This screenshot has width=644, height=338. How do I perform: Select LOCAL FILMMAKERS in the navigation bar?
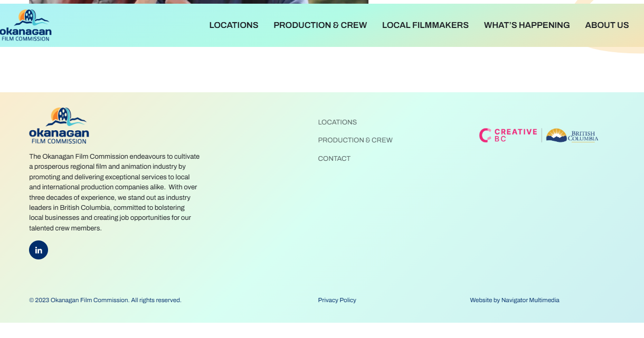point(425,25)
